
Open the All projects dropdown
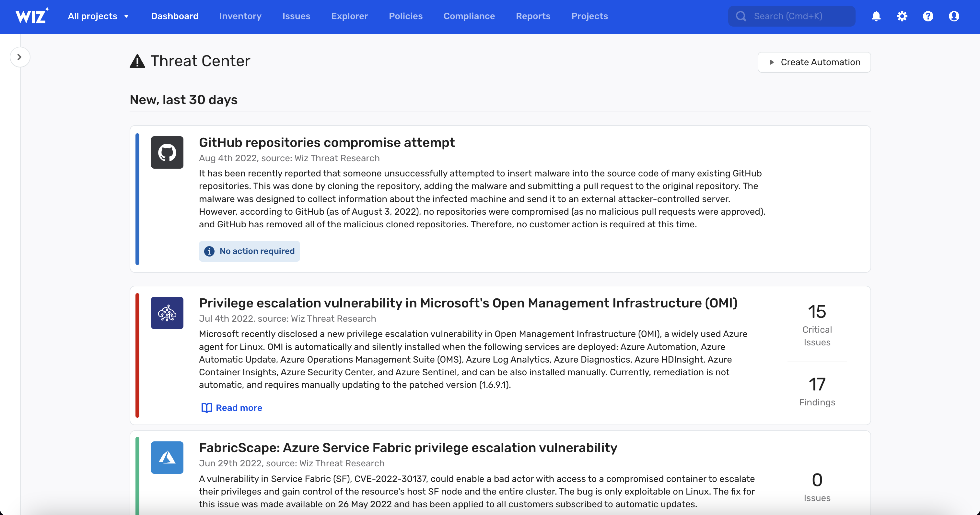[98, 16]
